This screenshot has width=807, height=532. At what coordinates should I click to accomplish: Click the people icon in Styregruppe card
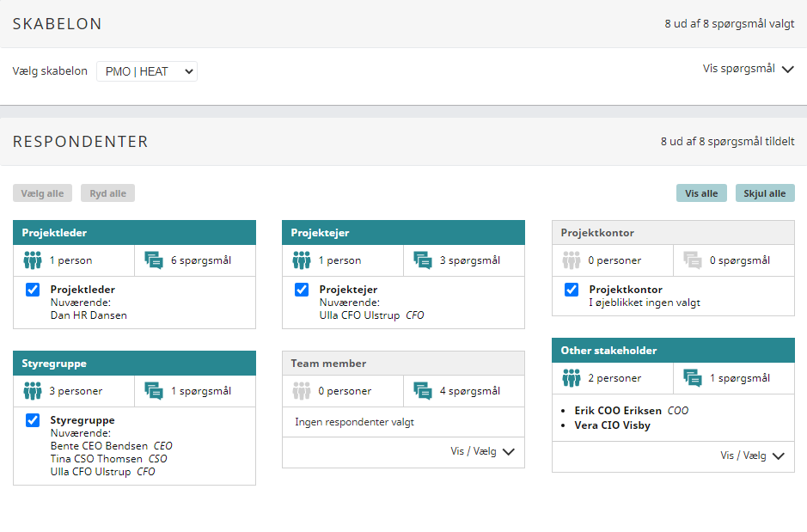click(x=33, y=391)
